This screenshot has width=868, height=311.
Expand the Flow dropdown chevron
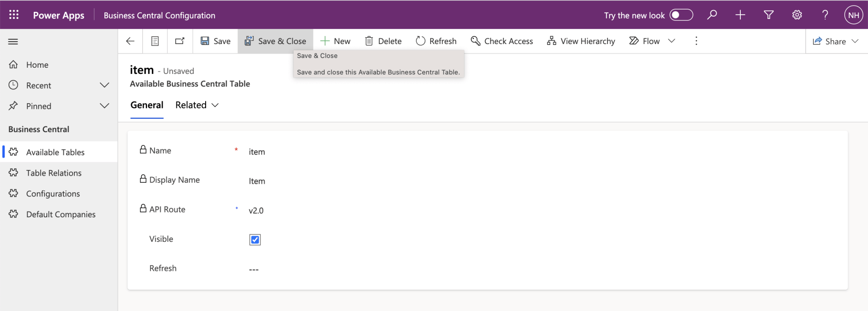tap(672, 41)
